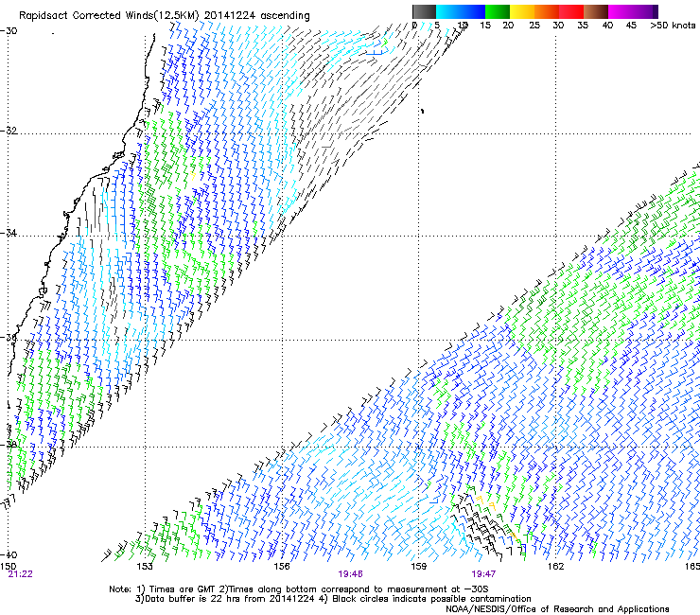The image size is (700, 615).
Task: Click the purple time stamp '19:47'
Action: tap(483, 574)
